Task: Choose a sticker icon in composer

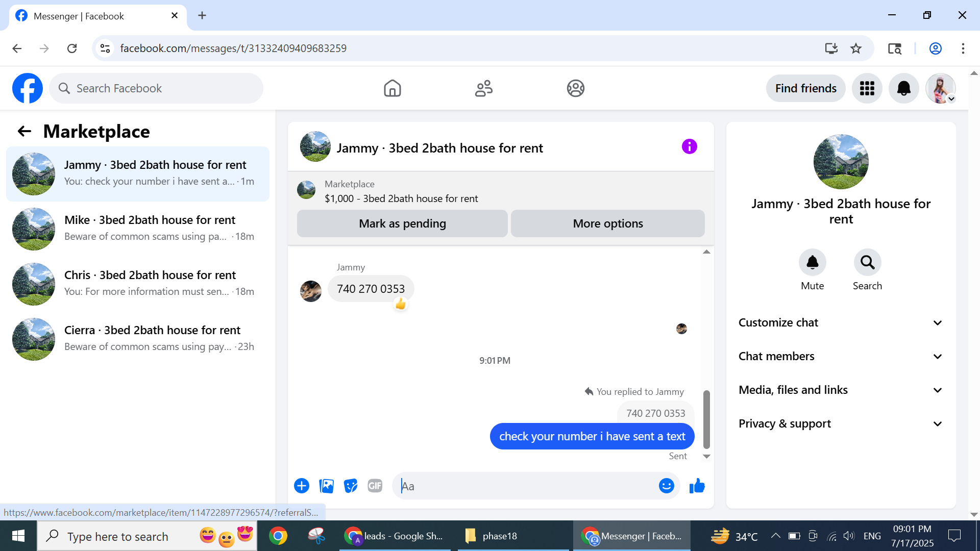Action: click(x=351, y=486)
